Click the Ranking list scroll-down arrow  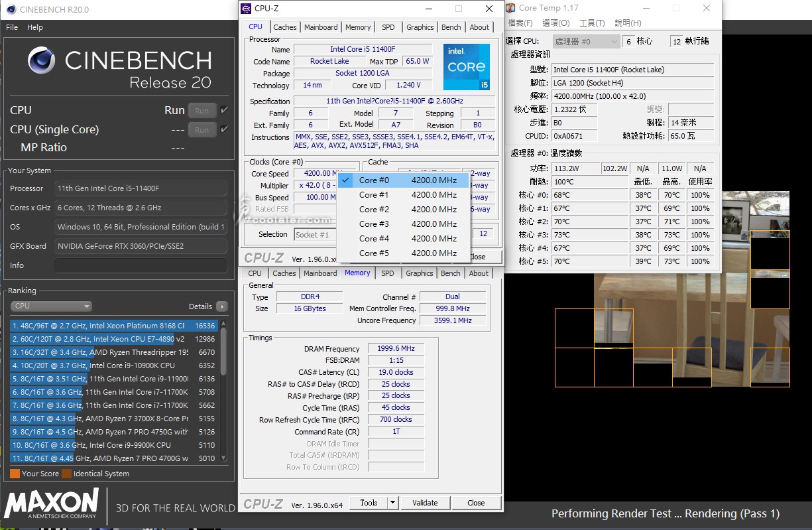223,458
